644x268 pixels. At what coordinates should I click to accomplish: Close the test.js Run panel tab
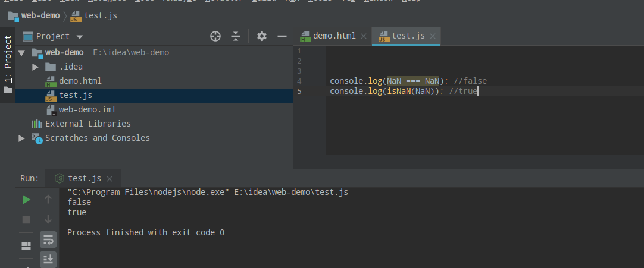pos(110,179)
